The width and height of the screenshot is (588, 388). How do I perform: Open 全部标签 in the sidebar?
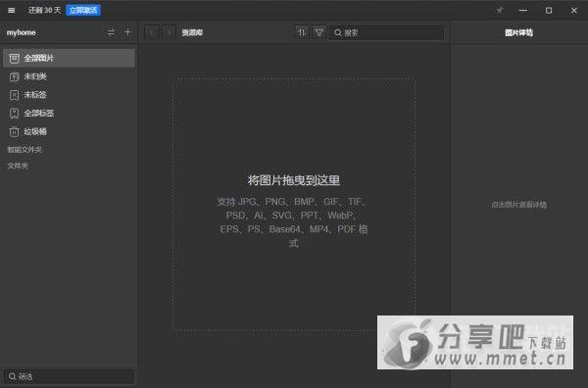pyautogui.click(x=69, y=114)
